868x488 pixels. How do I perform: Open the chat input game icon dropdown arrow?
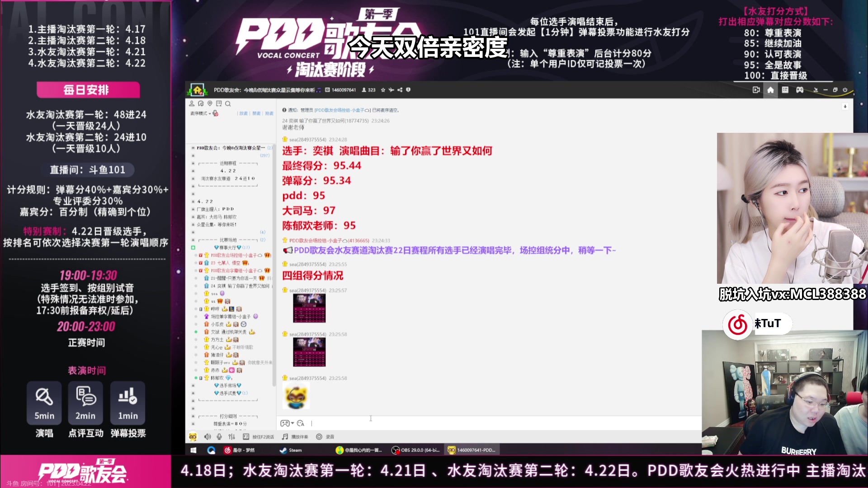coord(292,423)
